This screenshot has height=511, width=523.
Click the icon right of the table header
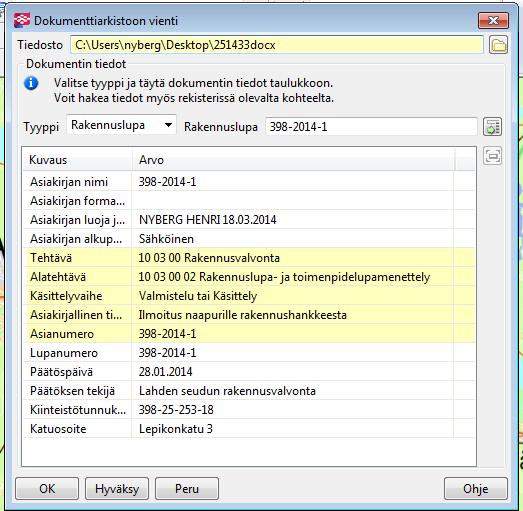click(x=492, y=156)
